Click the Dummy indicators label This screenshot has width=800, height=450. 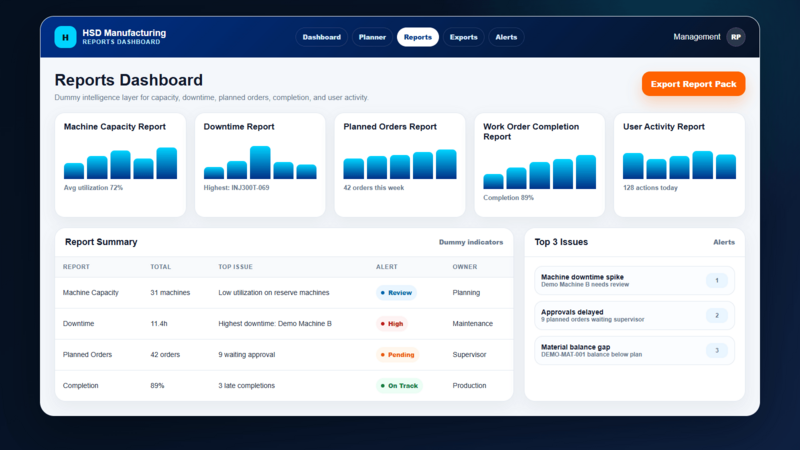[x=471, y=242]
